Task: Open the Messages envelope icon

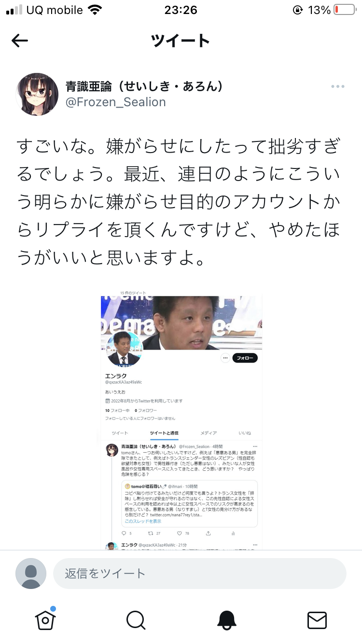Action: pos(317,620)
